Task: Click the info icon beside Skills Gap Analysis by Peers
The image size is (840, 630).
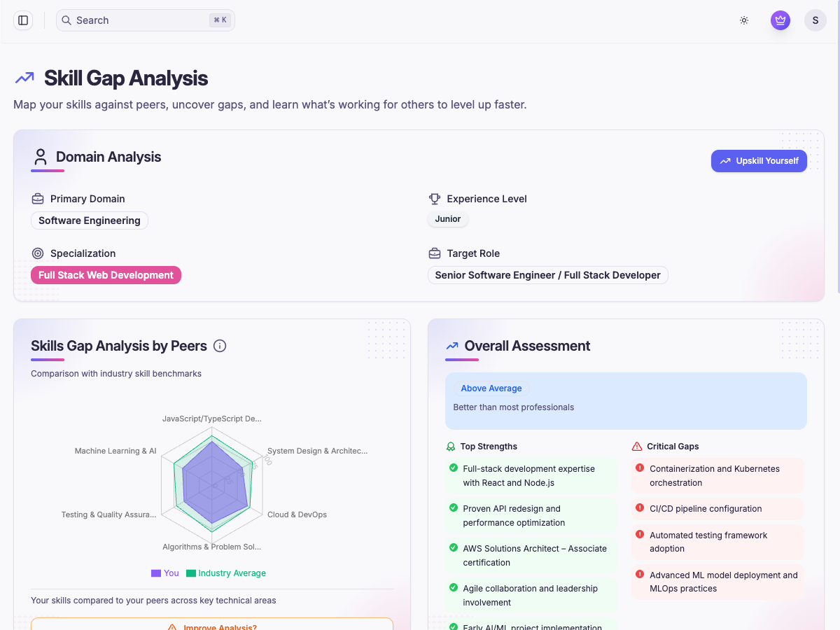Action: 220,345
